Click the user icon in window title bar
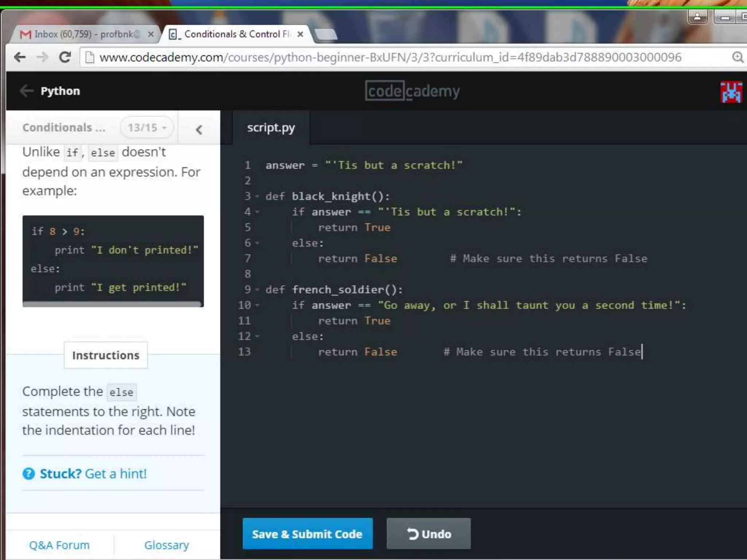747x560 pixels. click(x=697, y=17)
